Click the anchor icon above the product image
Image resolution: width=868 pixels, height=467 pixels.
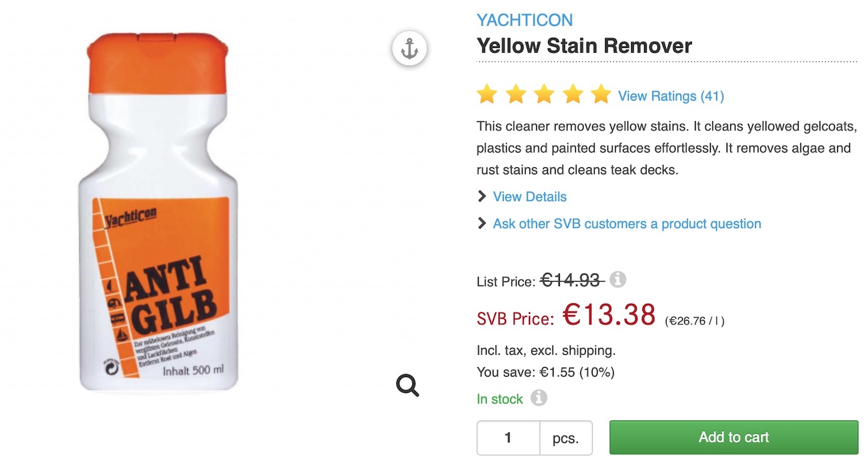[x=409, y=48]
